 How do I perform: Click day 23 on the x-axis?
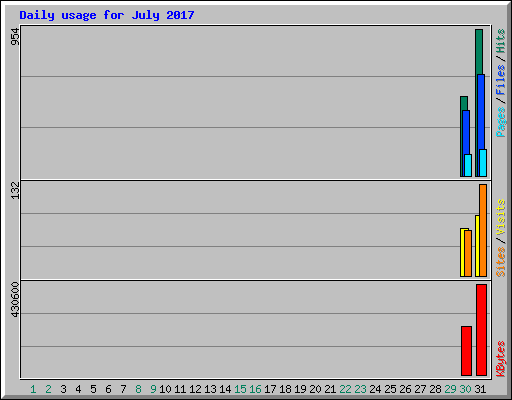pos(360,389)
